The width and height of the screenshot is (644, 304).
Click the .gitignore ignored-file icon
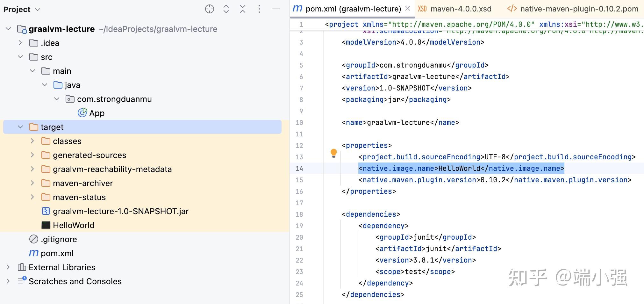pyautogui.click(x=33, y=239)
